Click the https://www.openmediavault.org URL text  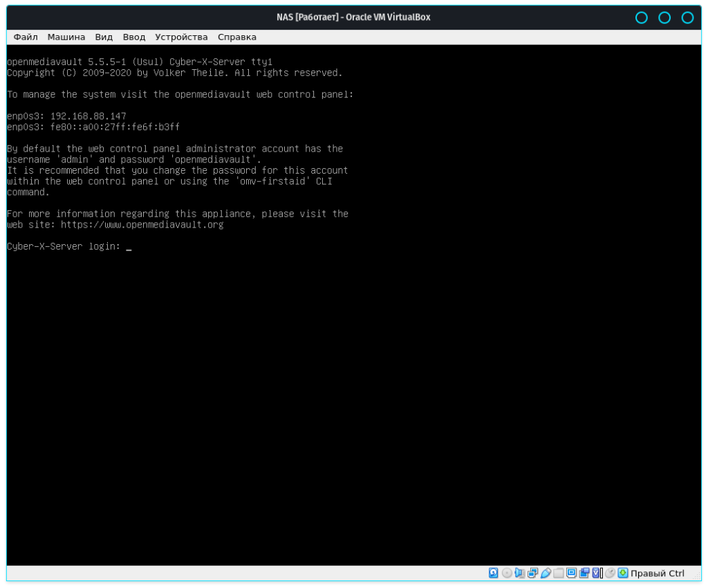pyautogui.click(x=142, y=224)
